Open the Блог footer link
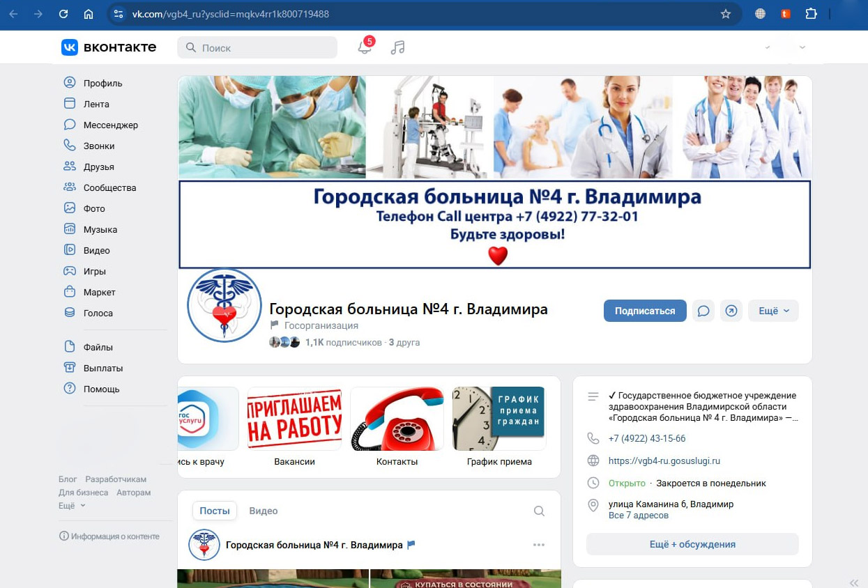 (x=68, y=479)
